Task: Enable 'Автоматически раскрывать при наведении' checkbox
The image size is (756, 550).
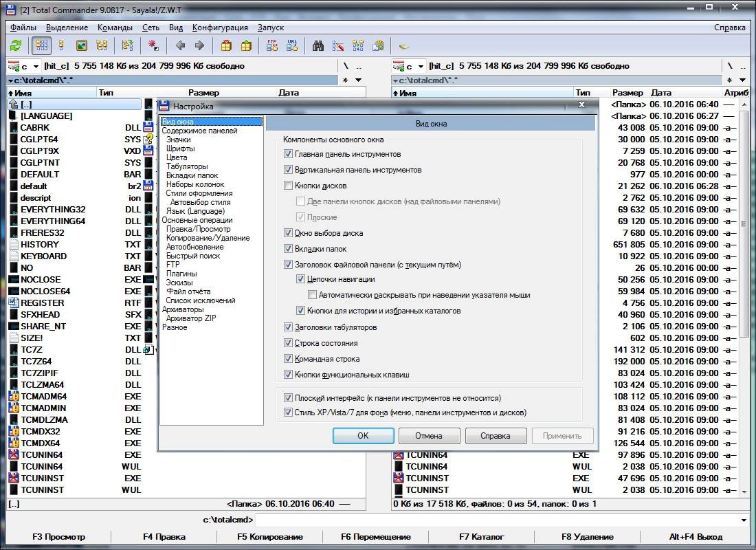Action: [313, 295]
